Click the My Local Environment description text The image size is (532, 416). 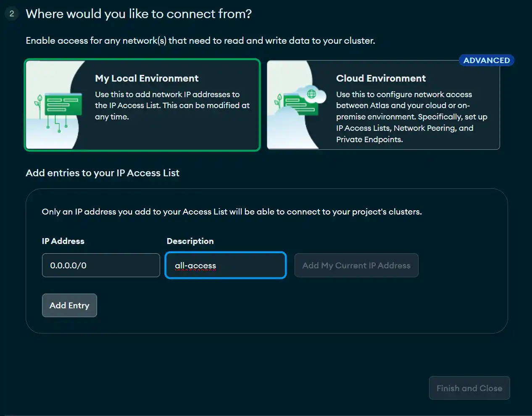point(172,106)
